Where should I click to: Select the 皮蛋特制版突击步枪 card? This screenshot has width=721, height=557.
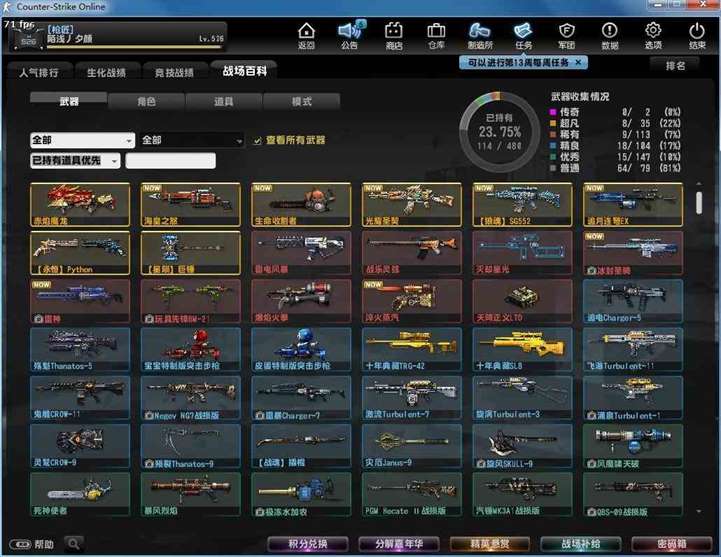tap(301, 350)
